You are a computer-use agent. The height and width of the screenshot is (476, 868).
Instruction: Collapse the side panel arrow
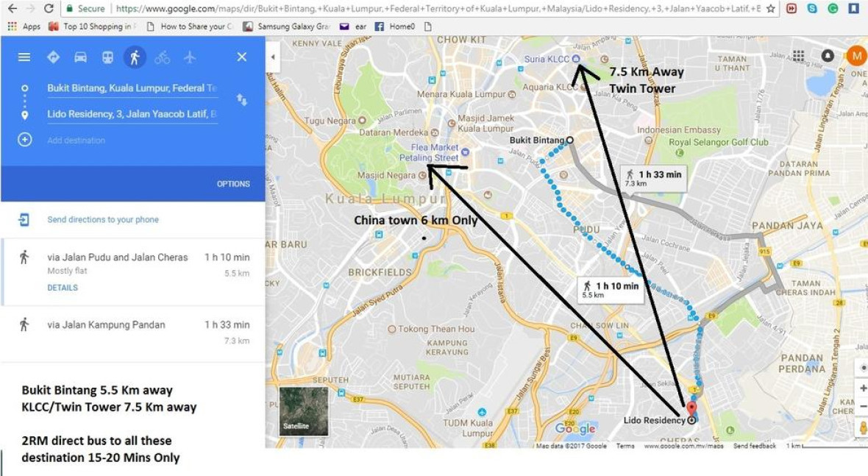pyautogui.click(x=273, y=57)
